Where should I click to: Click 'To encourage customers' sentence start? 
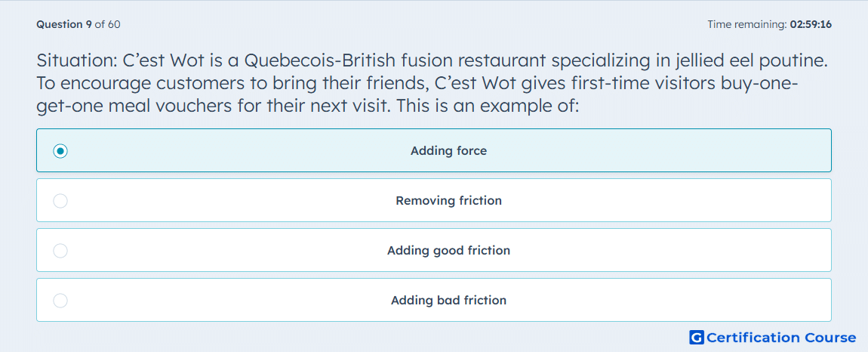click(x=134, y=83)
